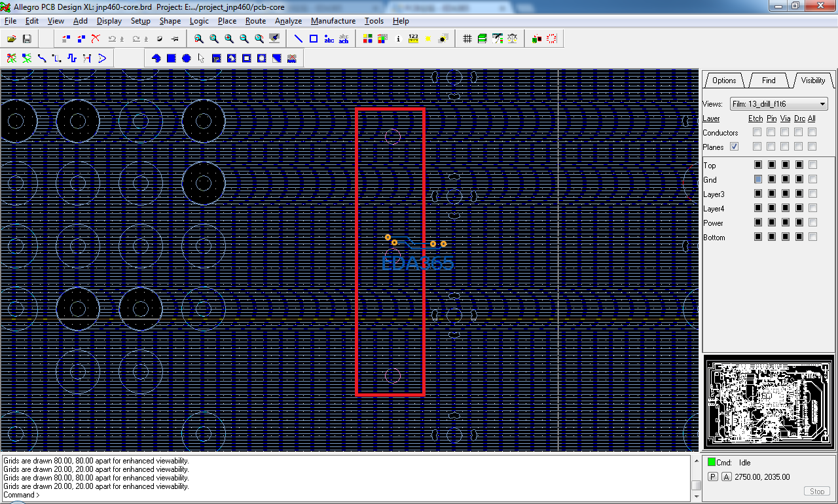
Task: Click the board overview thumbnail window
Action: [x=769, y=403]
